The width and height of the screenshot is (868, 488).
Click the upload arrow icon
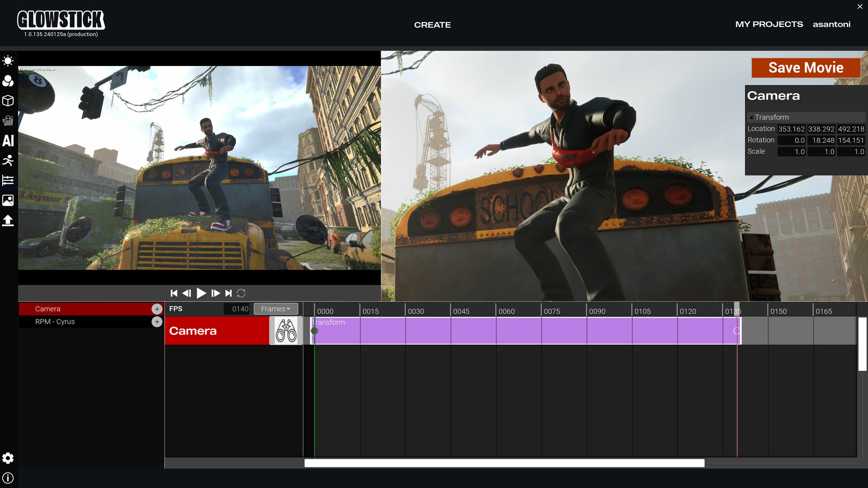pyautogui.click(x=8, y=221)
